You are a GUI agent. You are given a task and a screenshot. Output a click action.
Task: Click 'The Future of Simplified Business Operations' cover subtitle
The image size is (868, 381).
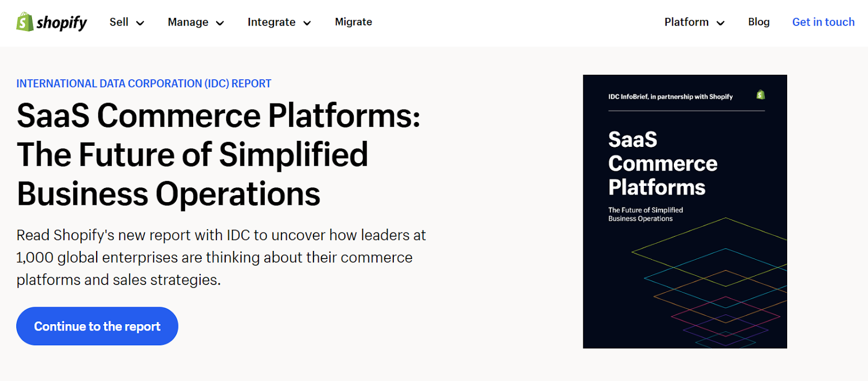tap(646, 214)
